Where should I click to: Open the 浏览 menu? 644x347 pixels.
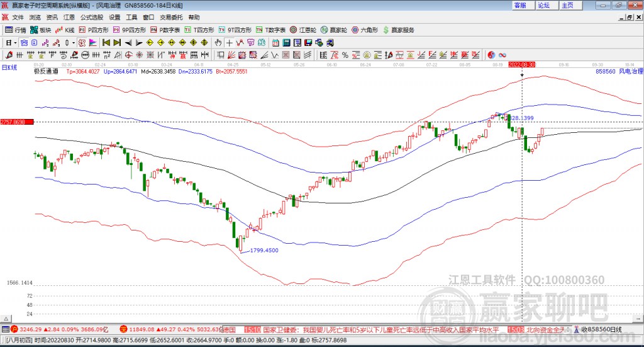coord(35,17)
